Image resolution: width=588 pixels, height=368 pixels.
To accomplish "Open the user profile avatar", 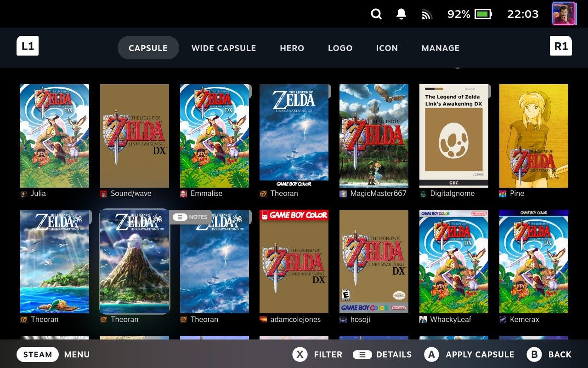I will [x=564, y=14].
